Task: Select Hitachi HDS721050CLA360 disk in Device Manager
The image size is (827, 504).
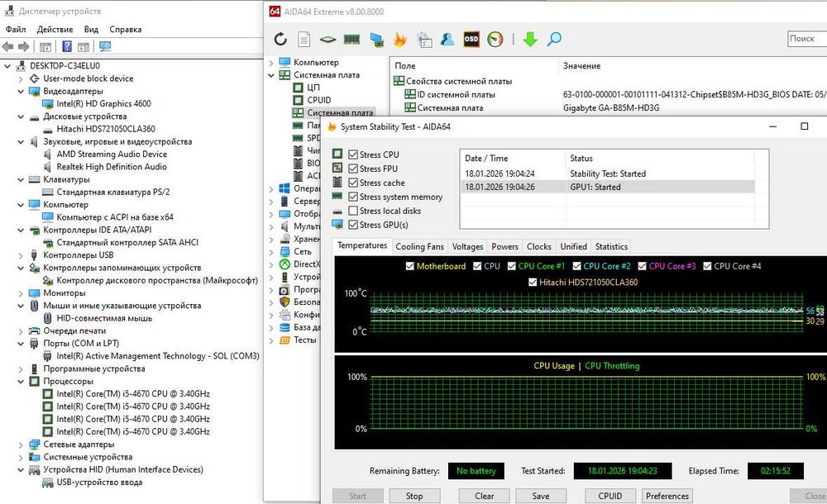Action: point(106,129)
